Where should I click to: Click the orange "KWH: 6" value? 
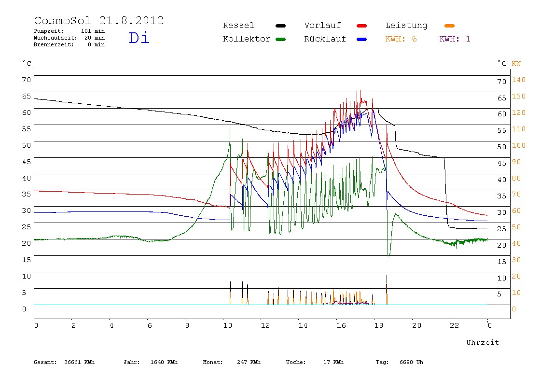pos(401,39)
